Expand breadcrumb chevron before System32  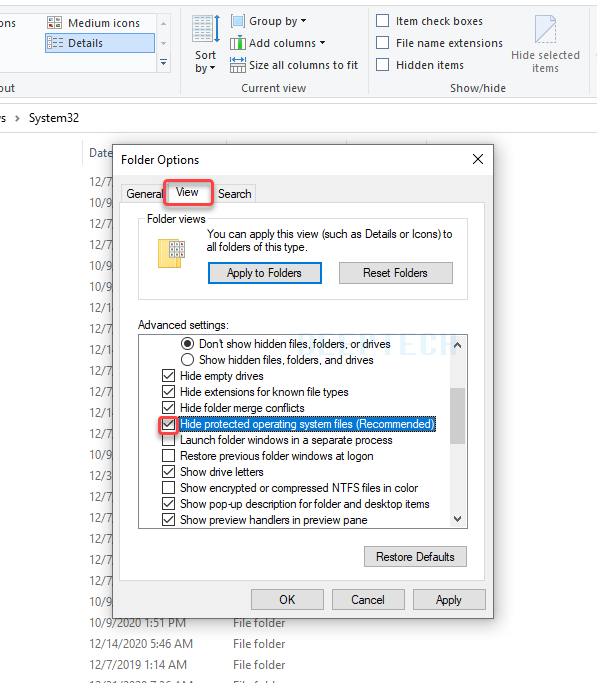point(17,118)
